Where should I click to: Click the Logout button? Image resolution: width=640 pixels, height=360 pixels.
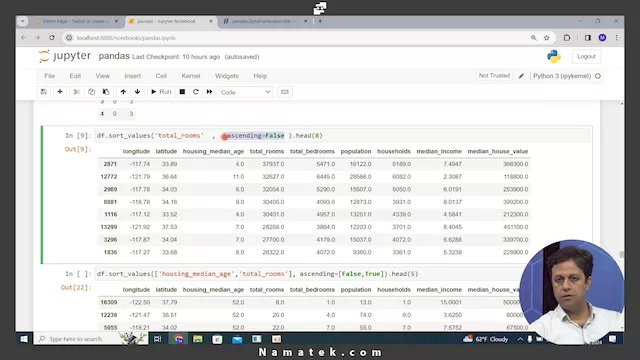pos(586,57)
